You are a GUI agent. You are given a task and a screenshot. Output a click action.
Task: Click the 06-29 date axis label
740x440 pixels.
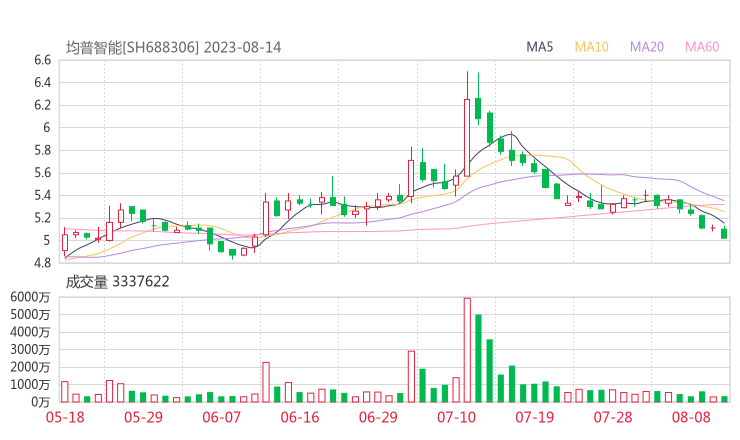[x=378, y=417]
